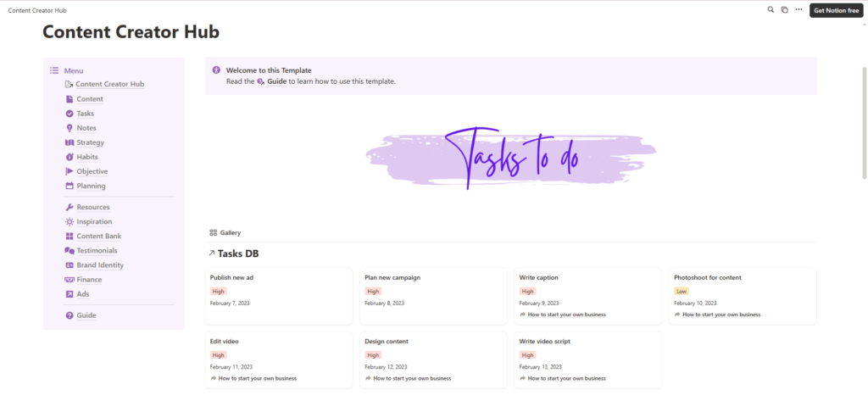Open the Tasks DB linked database title

[238, 253]
